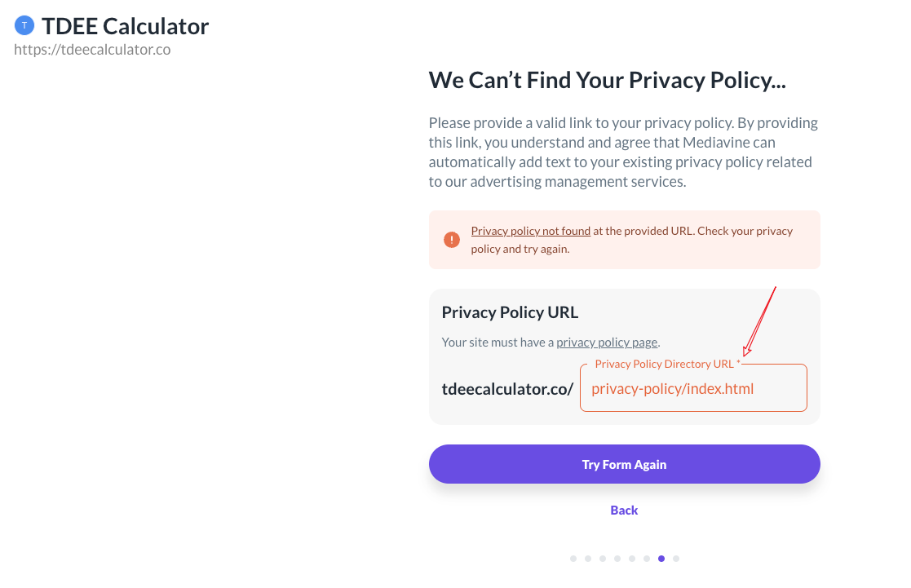Click the TDEE Calculator title text
The height and width of the screenshot is (588, 911).
coord(126,26)
